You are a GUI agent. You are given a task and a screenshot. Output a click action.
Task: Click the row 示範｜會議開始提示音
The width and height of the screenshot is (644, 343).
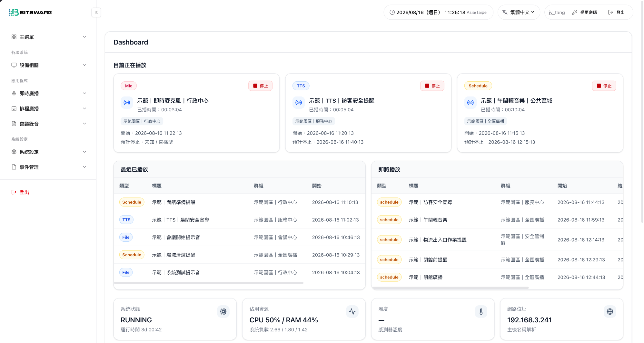[x=240, y=237]
